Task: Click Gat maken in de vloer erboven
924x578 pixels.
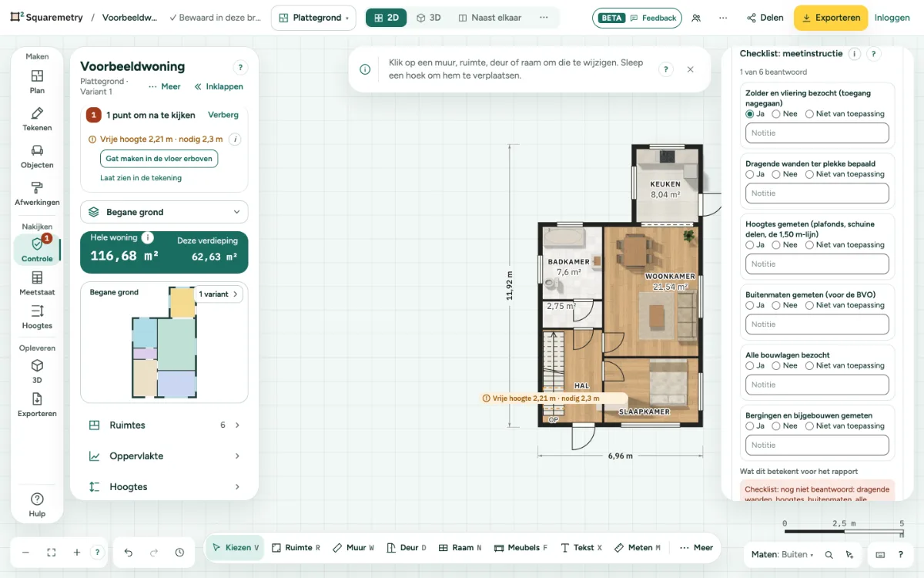Action: pyautogui.click(x=159, y=158)
